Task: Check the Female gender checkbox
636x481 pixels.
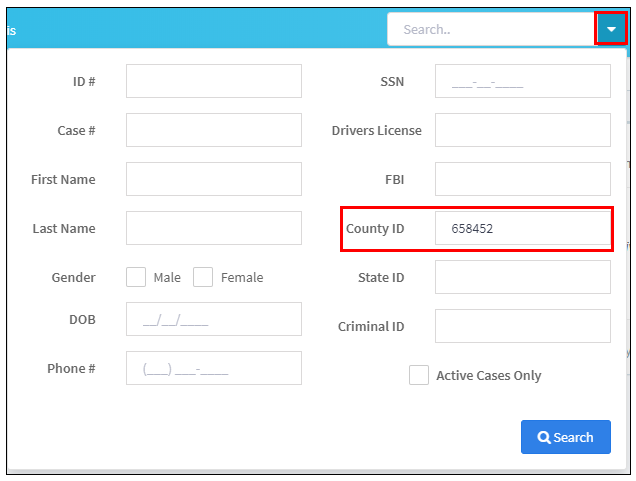Action: point(203,277)
